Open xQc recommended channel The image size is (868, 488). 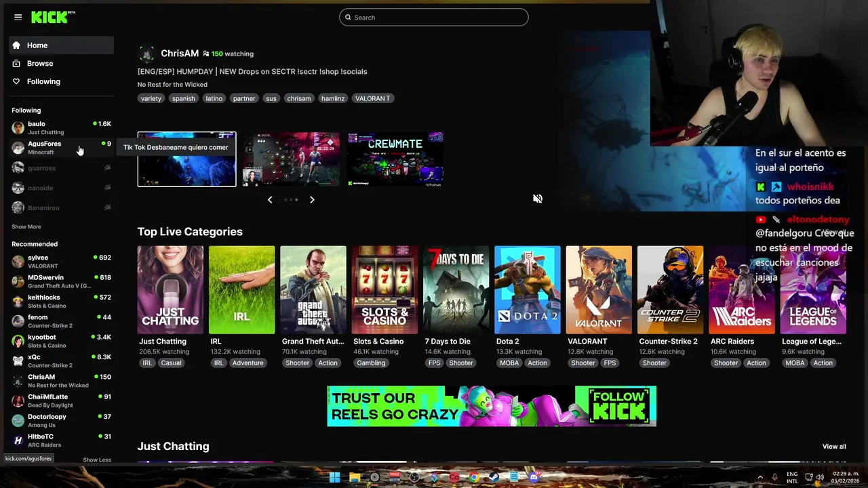coord(61,361)
